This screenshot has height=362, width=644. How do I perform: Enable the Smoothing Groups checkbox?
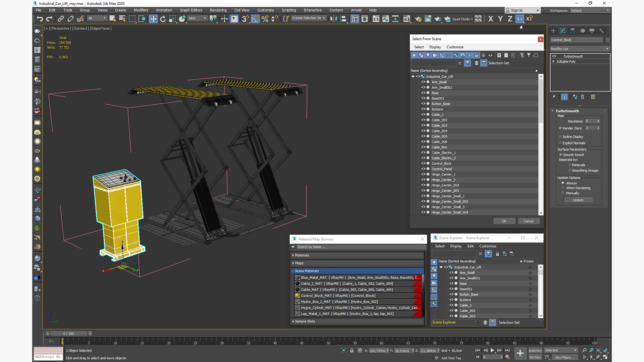click(570, 170)
